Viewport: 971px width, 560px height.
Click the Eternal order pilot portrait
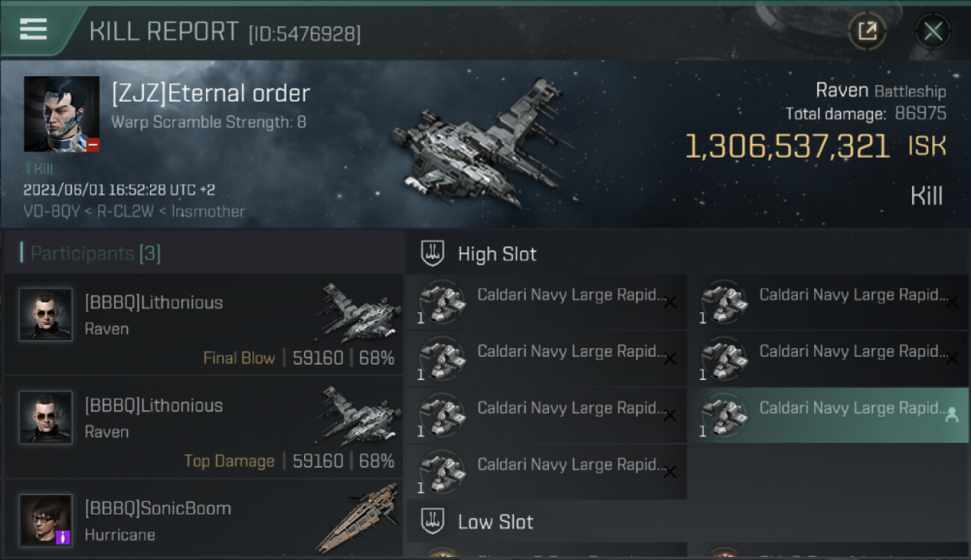pyautogui.click(x=61, y=113)
